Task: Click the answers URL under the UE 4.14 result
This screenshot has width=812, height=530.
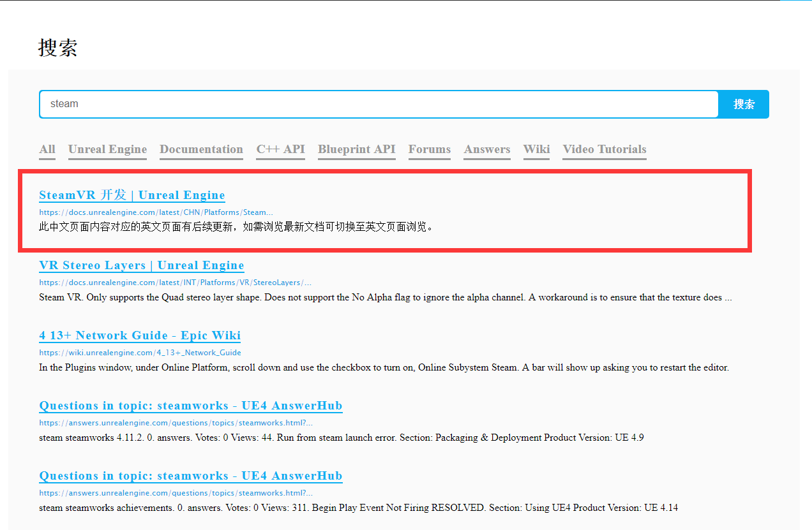Action: point(176,493)
